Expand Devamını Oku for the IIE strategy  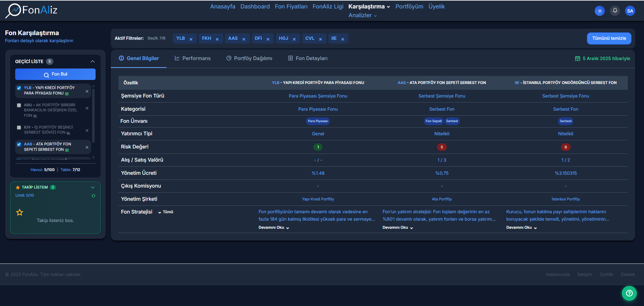click(522, 228)
